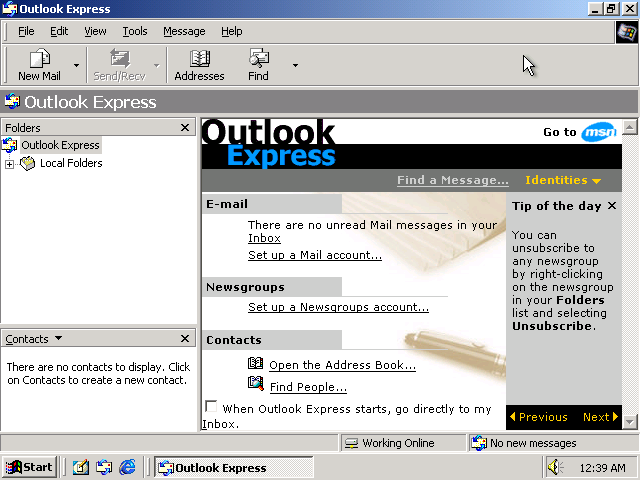Open the Inbox link
Screen dimensions: 640x480
coord(264,238)
